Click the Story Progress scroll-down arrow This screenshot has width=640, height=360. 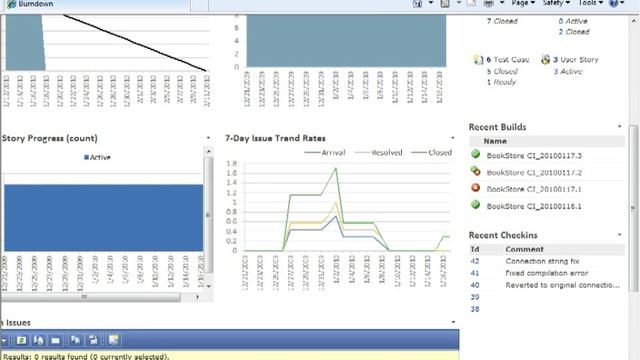click(x=209, y=286)
